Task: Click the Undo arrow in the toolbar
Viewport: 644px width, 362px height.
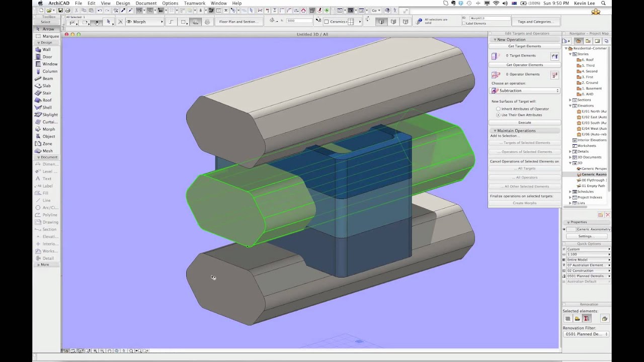Action: [x=100, y=10]
